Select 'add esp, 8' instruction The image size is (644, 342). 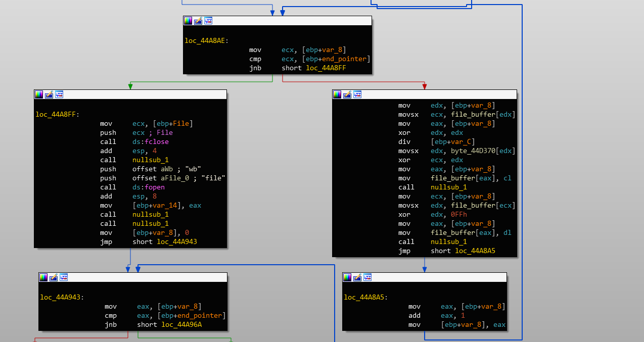(127, 197)
